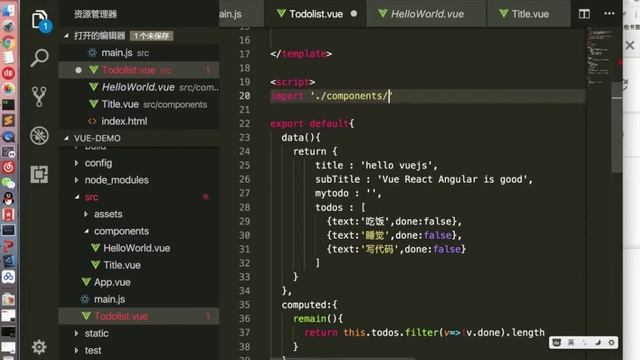The image size is (640, 360).
Task: Open main.js in the src folder tree
Action: click(139, 299)
